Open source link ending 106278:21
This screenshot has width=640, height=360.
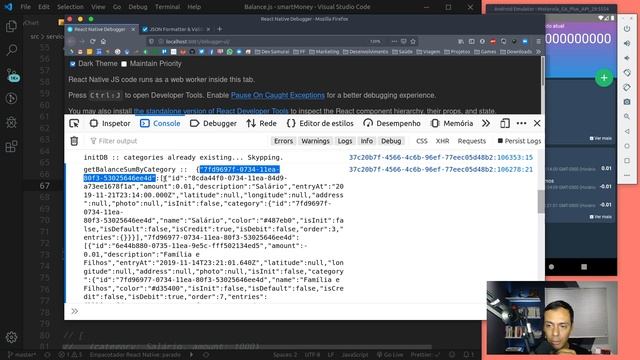441,169
